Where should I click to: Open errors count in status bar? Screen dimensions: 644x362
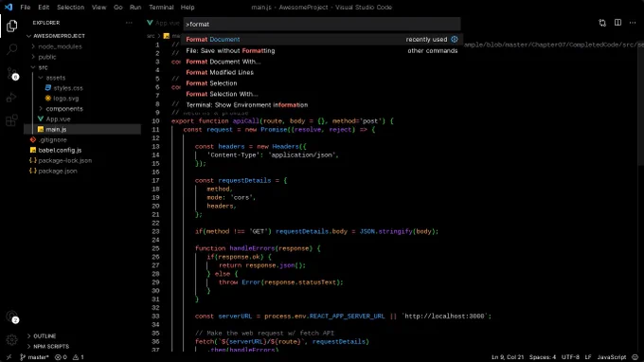(x=61, y=357)
